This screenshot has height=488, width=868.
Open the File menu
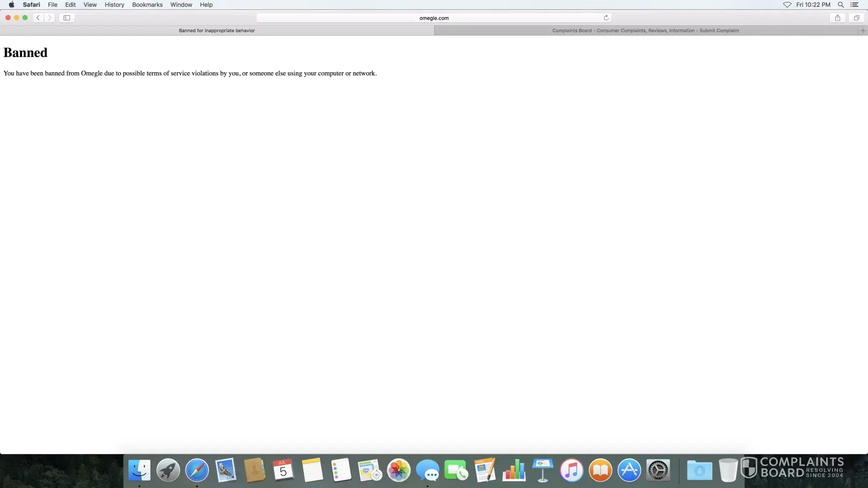click(x=53, y=4)
